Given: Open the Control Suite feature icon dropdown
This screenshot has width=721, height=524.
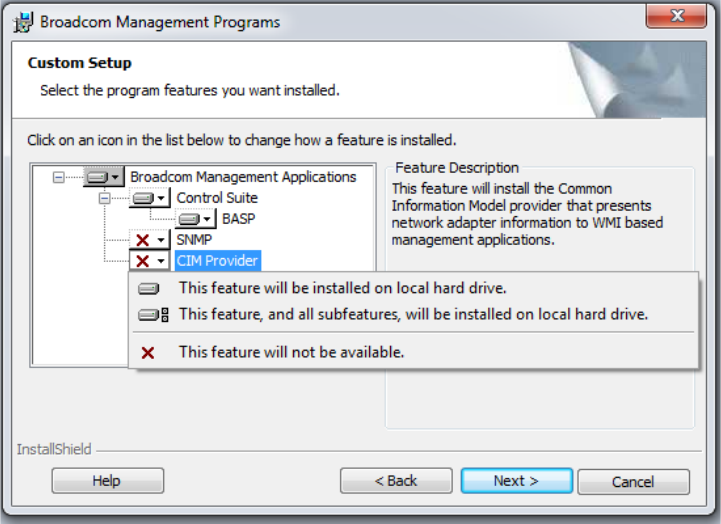Looking at the screenshot, I should click(162, 198).
